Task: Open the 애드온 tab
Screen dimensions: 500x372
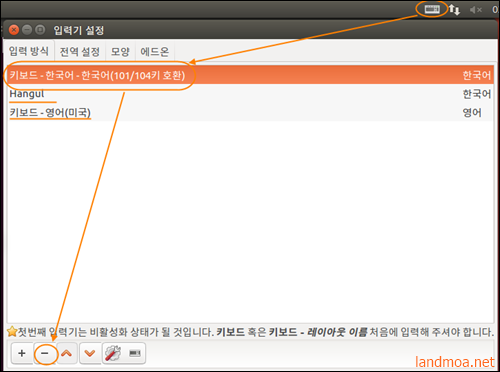Action: (155, 52)
